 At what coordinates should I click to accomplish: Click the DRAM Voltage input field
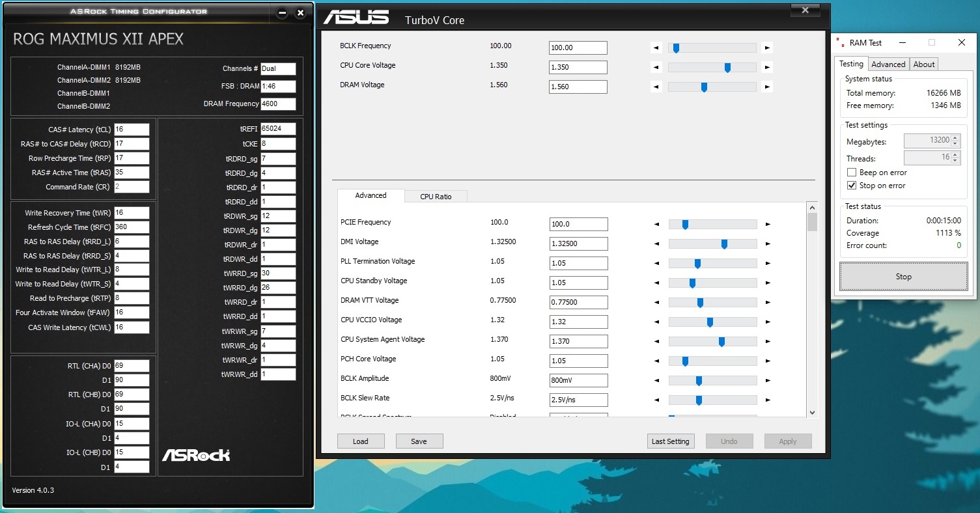coord(578,87)
